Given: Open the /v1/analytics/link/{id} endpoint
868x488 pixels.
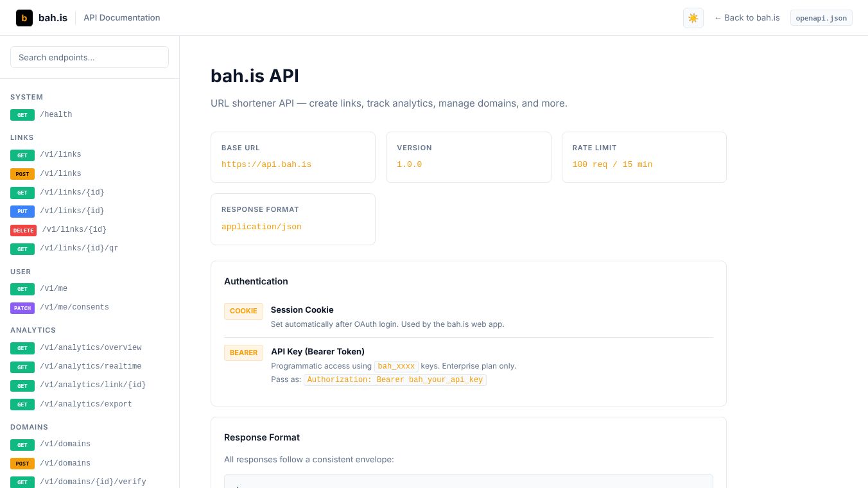Looking at the screenshot, I should tap(89, 385).
